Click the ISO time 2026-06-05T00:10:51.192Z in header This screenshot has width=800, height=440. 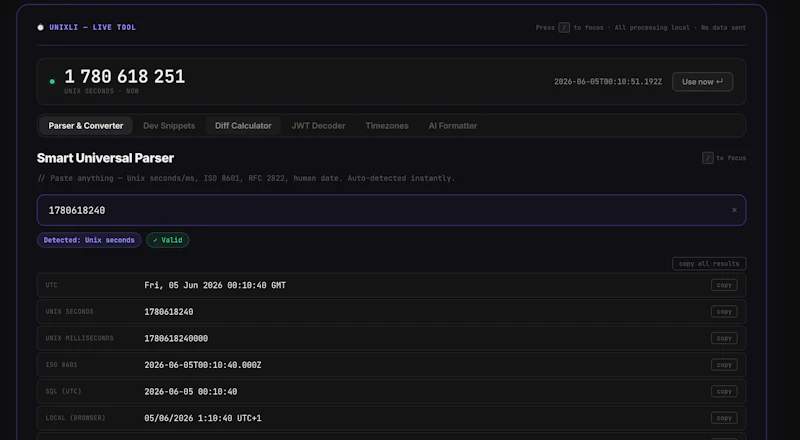(608, 82)
